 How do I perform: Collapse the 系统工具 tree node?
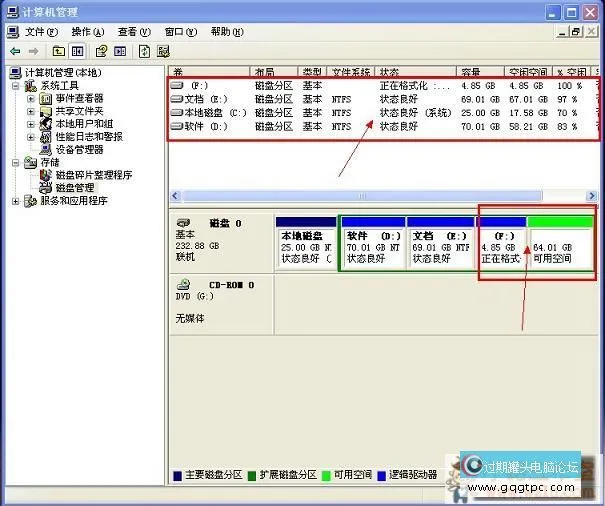coord(16,86)
